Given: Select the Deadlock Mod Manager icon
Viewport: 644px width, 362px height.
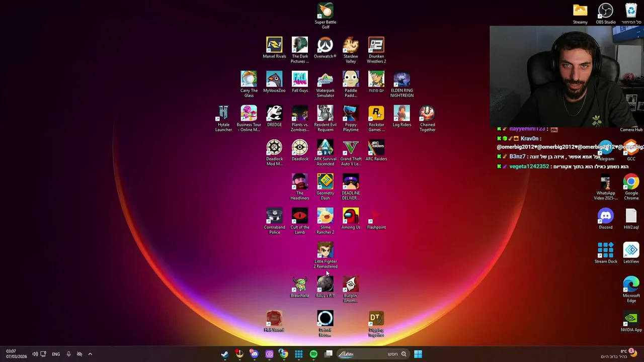Looking at the screenshot, I should 274,153.
